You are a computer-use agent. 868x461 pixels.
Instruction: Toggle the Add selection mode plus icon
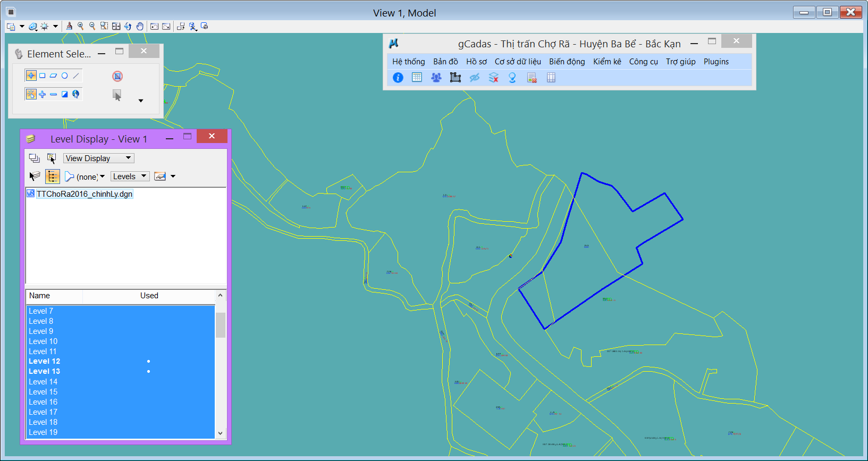click(43, 94)
